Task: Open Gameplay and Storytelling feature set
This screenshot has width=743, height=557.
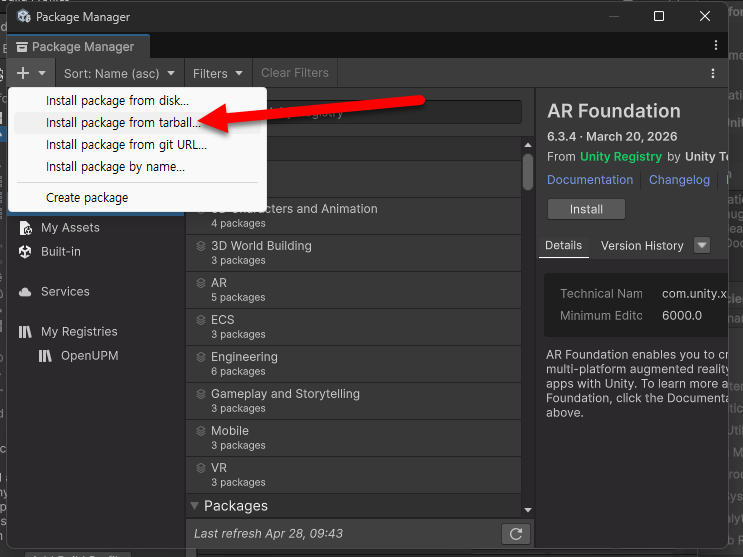Action: click(x=353, y=401)
